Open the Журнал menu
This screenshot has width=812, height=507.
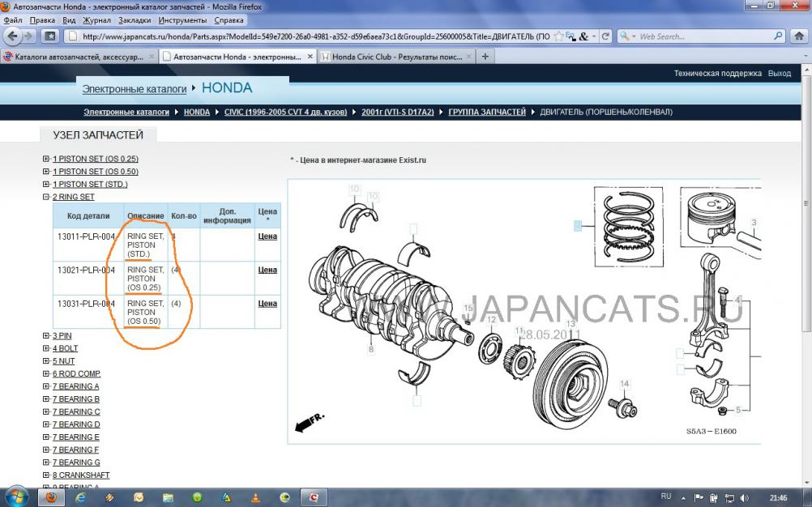[x=96, y=20]
